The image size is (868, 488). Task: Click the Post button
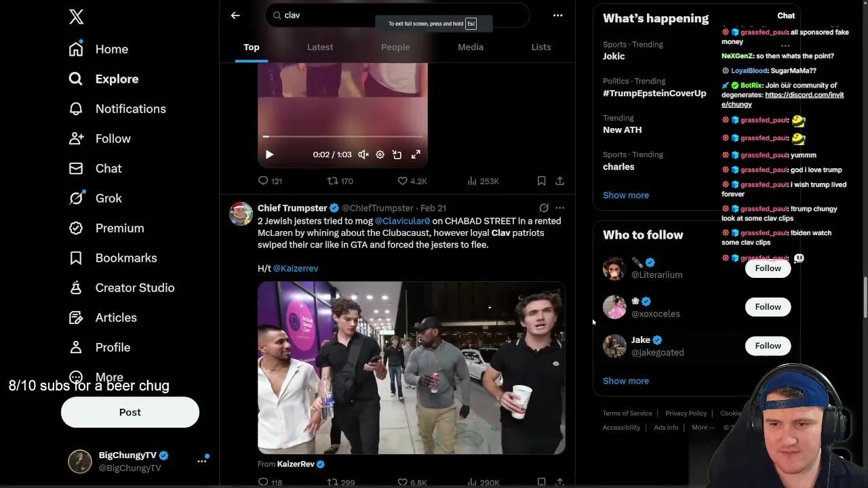130,412
